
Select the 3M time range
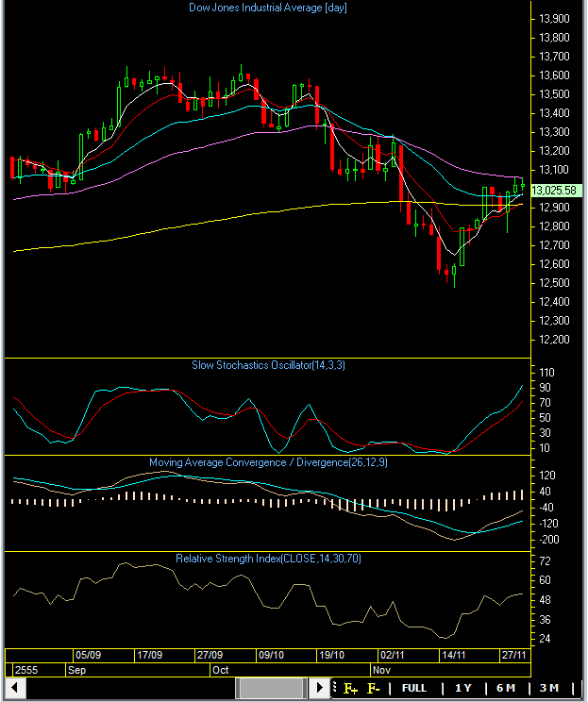click(549, 689)
